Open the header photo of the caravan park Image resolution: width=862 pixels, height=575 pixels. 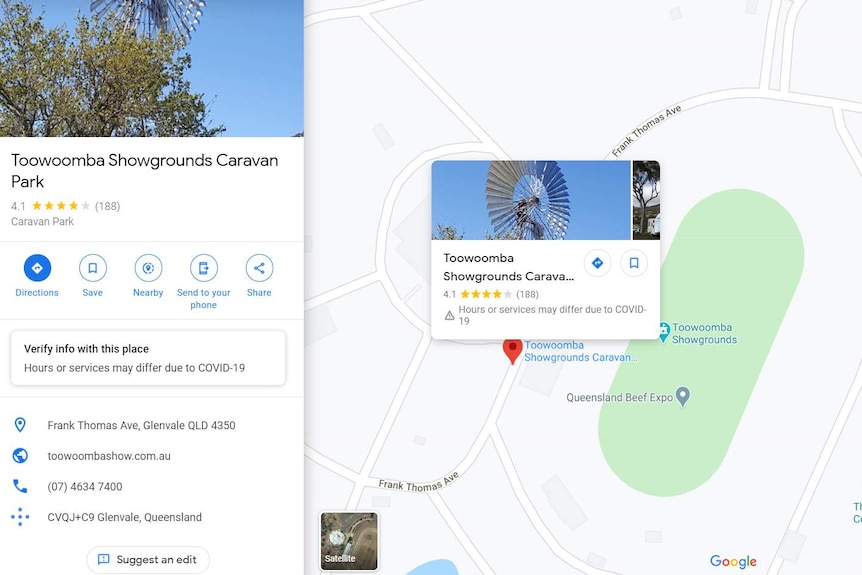[152, 68]
